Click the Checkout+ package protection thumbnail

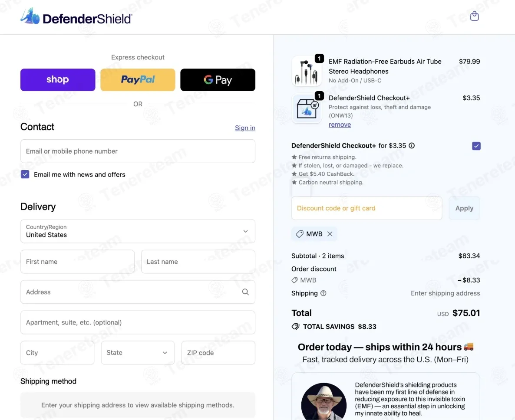tap(307, 109)
